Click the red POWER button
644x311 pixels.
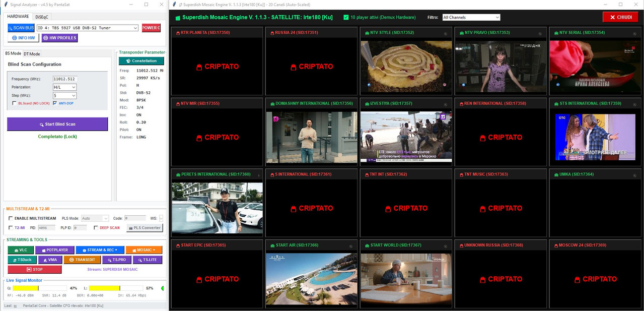click(151, 28)
